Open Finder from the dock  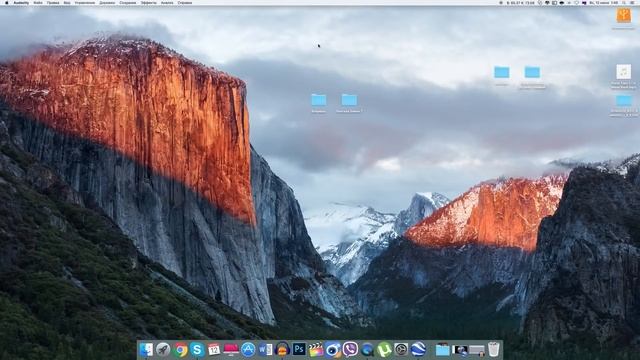click(x=146, y=349)
